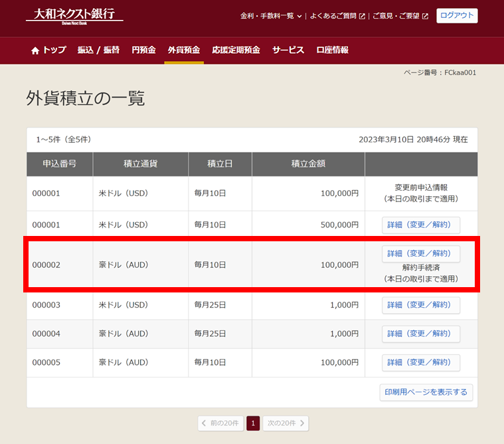Click the 変更前申込情報 note text

click(x=421, y=187)
